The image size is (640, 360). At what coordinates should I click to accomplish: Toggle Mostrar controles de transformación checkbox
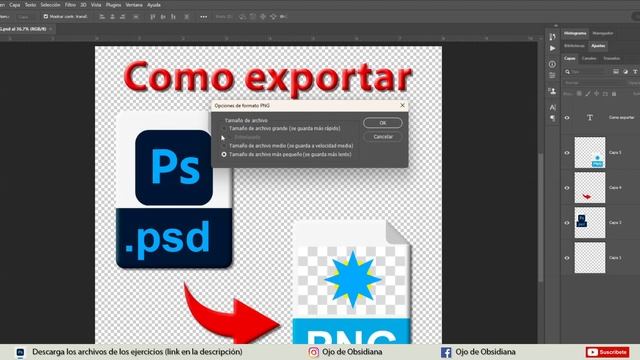click(x=46, y=17)
